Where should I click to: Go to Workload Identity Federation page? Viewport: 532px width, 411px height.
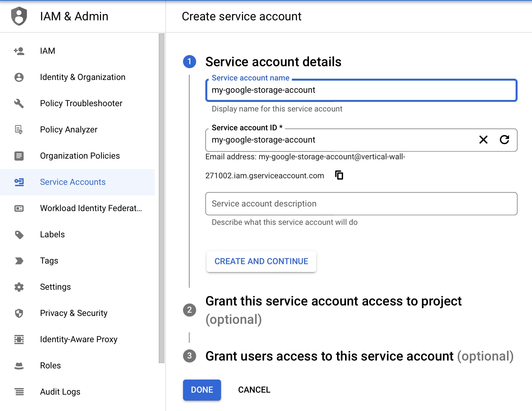click(x=91, y=208)
